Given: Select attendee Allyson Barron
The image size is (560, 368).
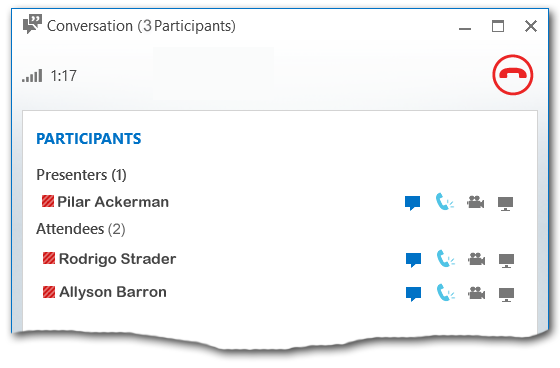Looking at the screenshot, I should pos(113,292).
